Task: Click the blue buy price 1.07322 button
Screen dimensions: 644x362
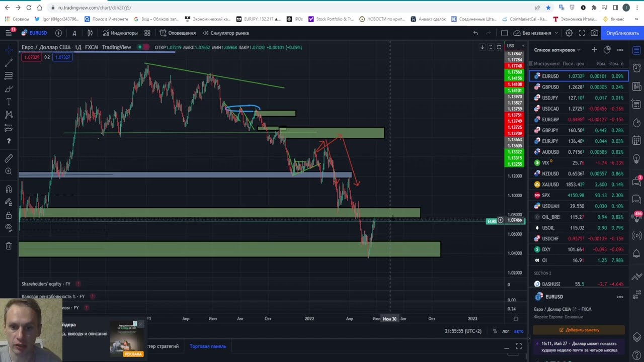Action: (x=63, y=57)
